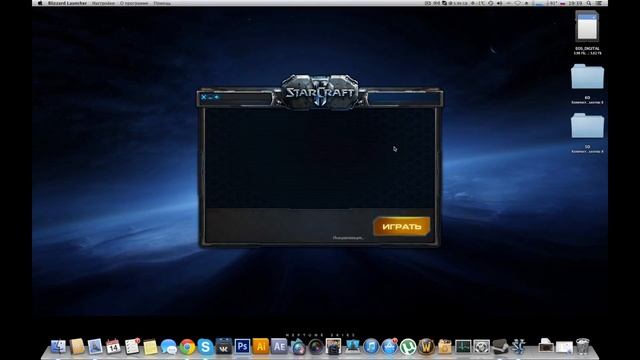
Task: Open the yellow Notes app in dock
Action: [x=150, y=347]
